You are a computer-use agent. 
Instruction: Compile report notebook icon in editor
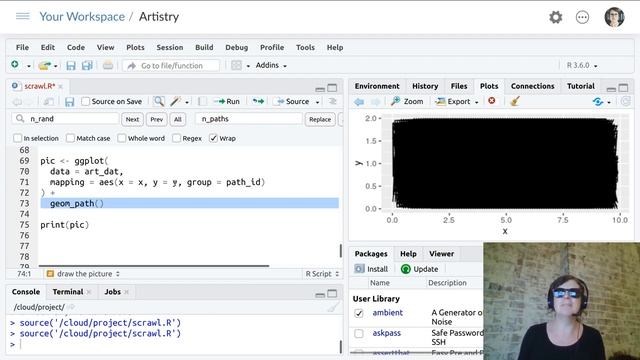click(202, 101)
